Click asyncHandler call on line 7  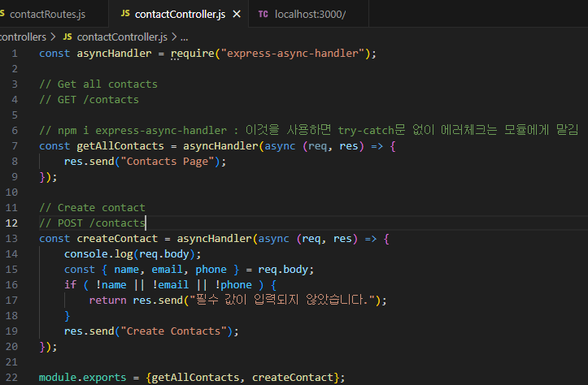[x=220, y=146]
